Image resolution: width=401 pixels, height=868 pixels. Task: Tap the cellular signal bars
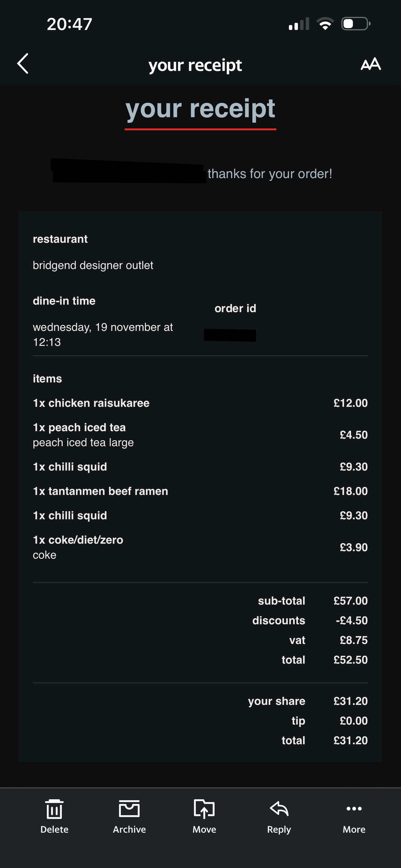point(299,24)
